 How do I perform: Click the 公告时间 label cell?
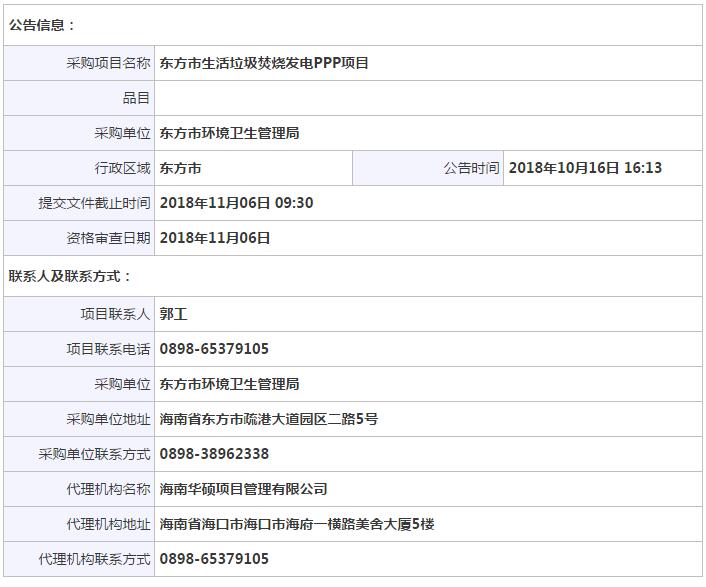coord(471,168)
